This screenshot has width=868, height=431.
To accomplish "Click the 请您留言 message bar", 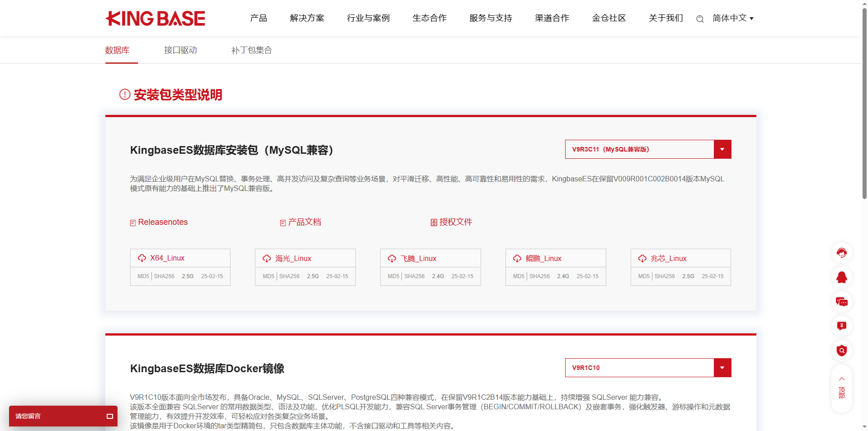I will coord(63,416).
